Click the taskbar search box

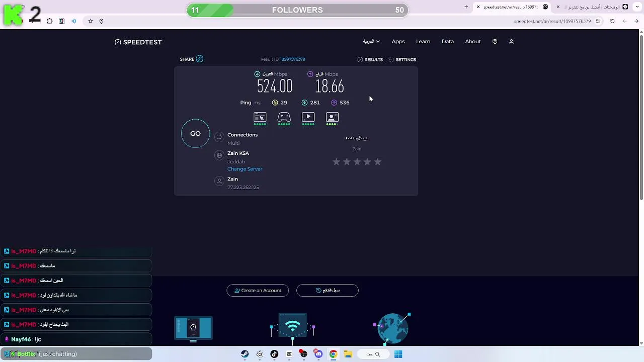tap(373, 354)
